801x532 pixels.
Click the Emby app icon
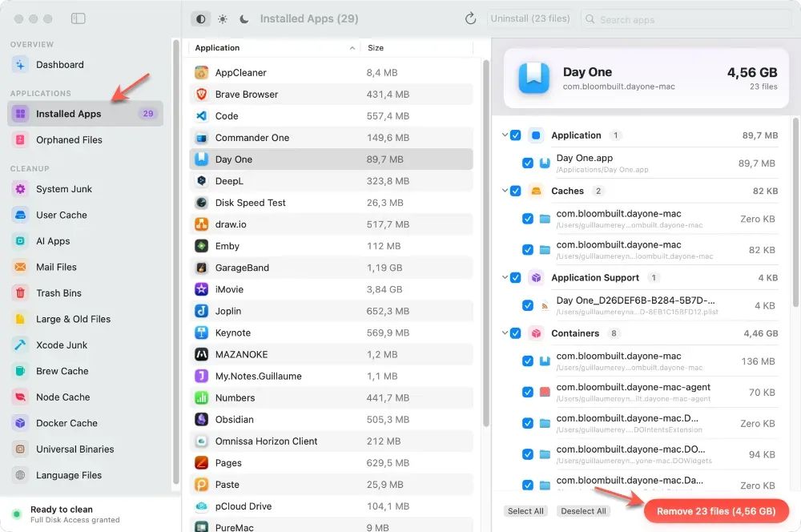pos(201,246)
